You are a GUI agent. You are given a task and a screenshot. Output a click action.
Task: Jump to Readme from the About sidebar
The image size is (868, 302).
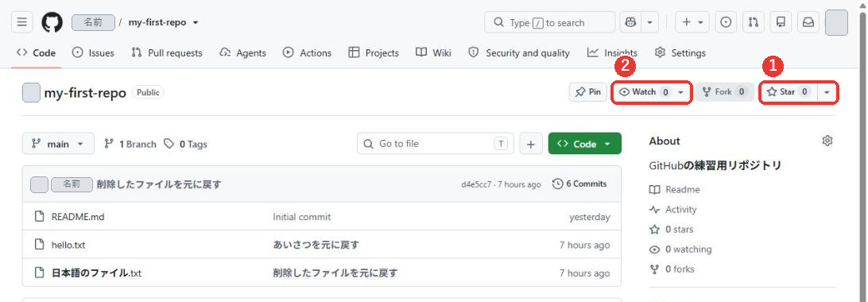click(x=675, y=189)
